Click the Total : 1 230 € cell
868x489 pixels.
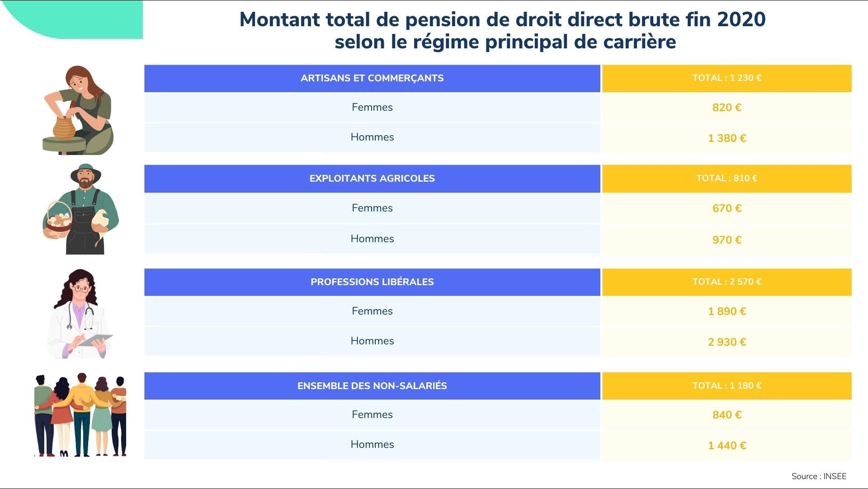(x=726, y=78)
